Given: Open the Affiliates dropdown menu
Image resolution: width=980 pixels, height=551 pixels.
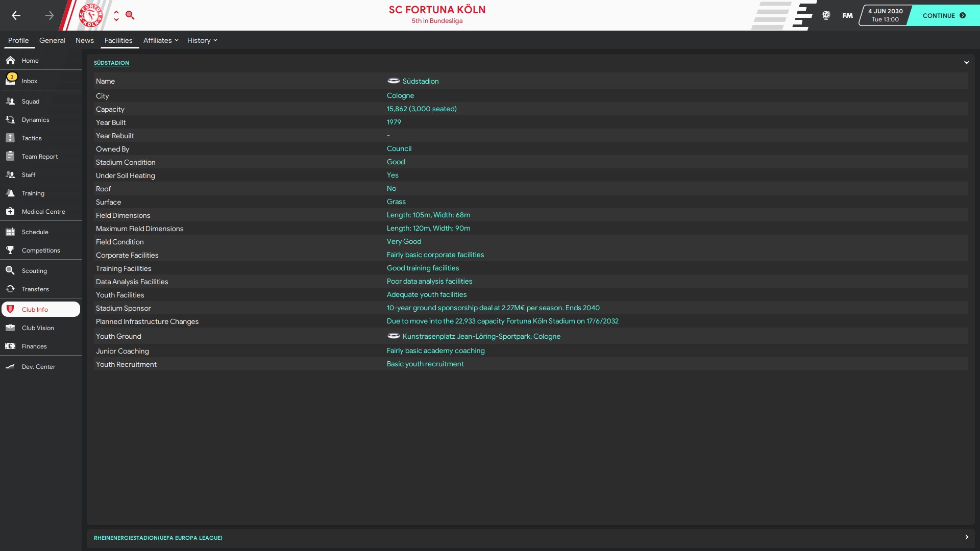Looking at the screenshot, I should pyautogui.click(x=161, y=40).
